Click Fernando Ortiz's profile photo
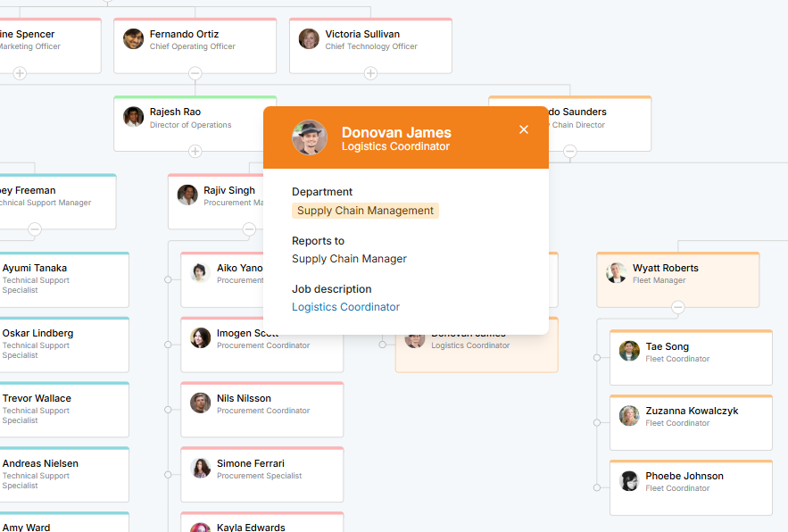The image size is (788, 532). tap(133, 38)
